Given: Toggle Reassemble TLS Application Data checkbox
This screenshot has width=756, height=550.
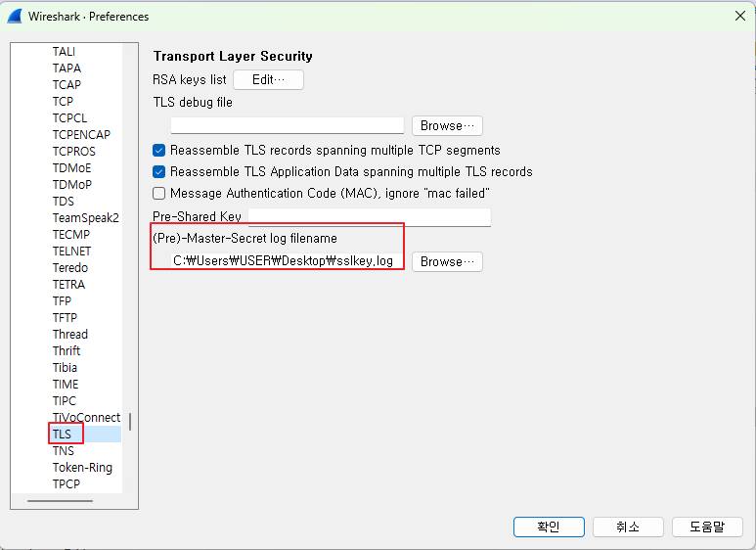Looking at the screenshot, I should click(x=158, y=172).
